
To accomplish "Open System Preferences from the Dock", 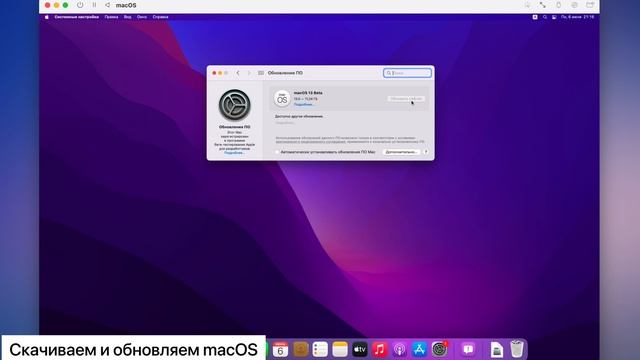I will pos(440,349).
